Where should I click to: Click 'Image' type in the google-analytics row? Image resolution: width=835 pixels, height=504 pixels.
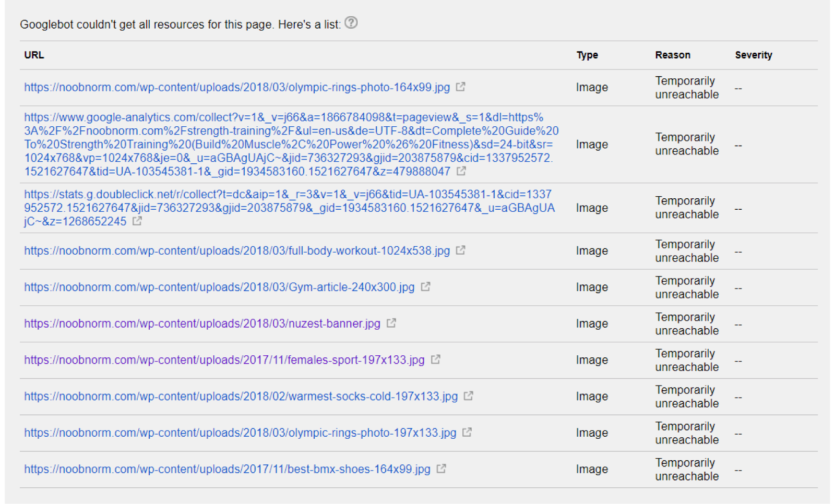pyautogui.click(x=592, y=144)
